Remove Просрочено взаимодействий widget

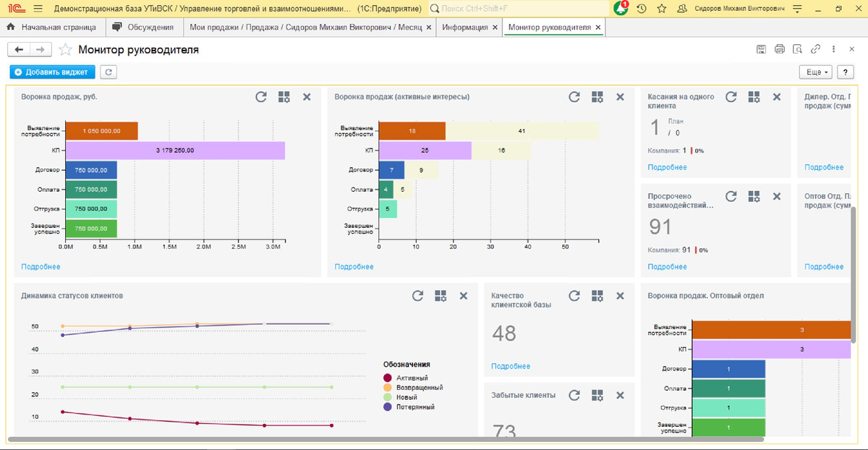[x=777, y=196]
